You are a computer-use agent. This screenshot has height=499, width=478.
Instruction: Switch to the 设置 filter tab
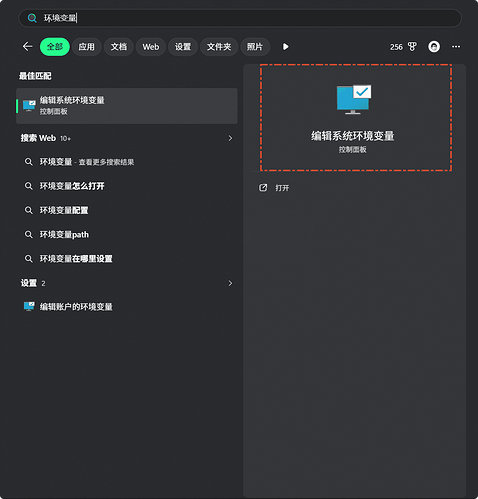tap(183, 47)
